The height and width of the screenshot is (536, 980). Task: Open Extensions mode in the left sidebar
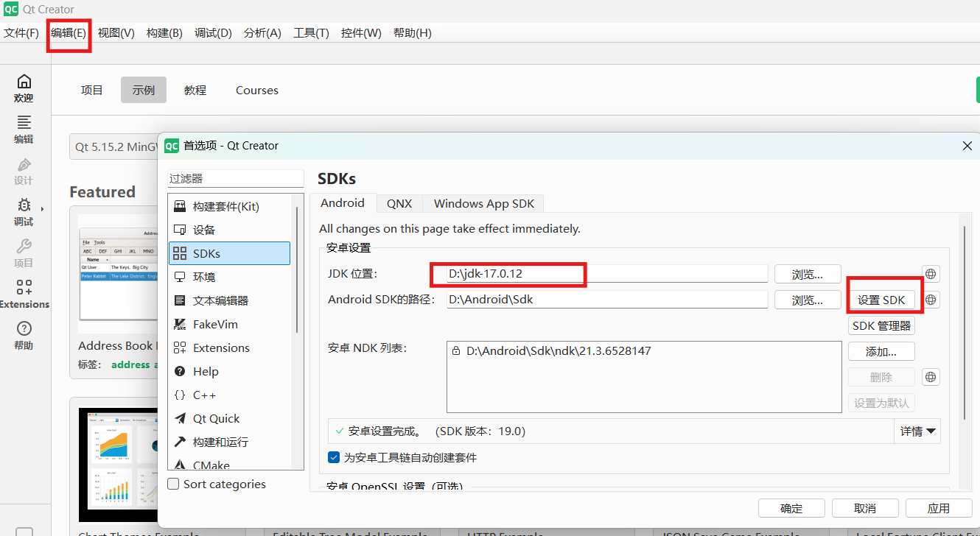point(24,295)
